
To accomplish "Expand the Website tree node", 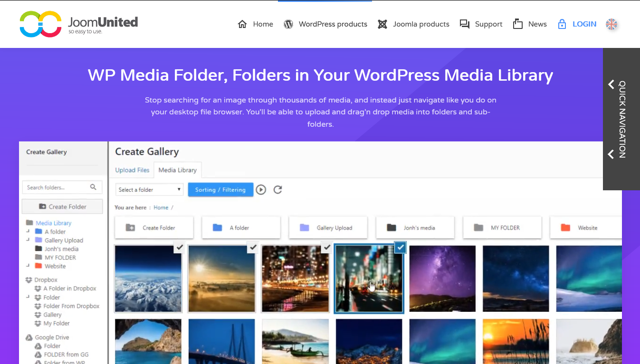I will click(x=28, y=266).
